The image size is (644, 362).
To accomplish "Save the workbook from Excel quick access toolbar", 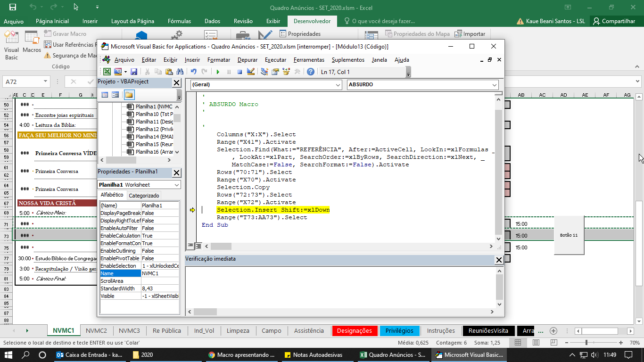I will click(x=13, y=8).
